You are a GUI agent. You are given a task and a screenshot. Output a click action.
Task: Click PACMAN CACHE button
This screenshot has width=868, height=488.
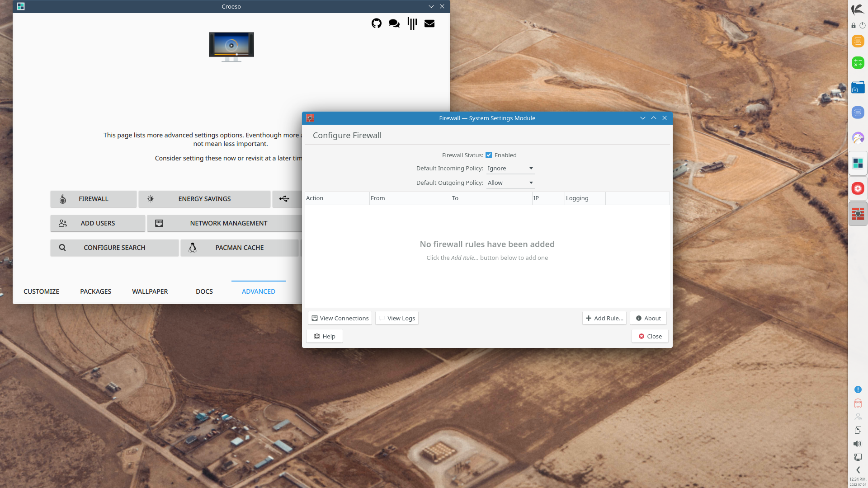[240, 248]
